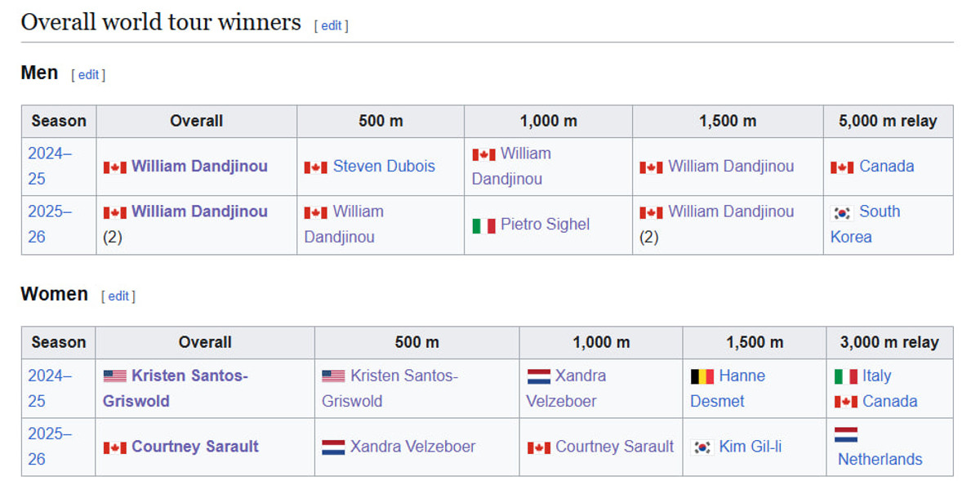Edit the Overall world tour winners section
The image size is (980, 494).
coord(331,25)
